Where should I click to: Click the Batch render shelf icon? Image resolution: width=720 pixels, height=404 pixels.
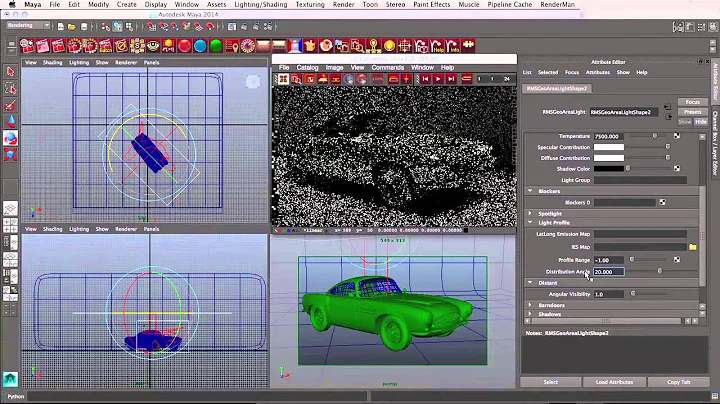[x=106, y=46]
